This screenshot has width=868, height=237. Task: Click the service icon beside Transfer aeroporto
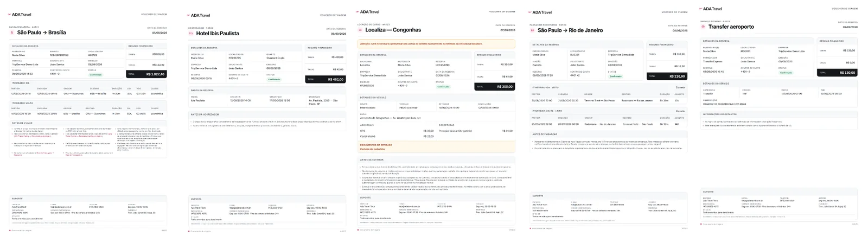[703, 27]
